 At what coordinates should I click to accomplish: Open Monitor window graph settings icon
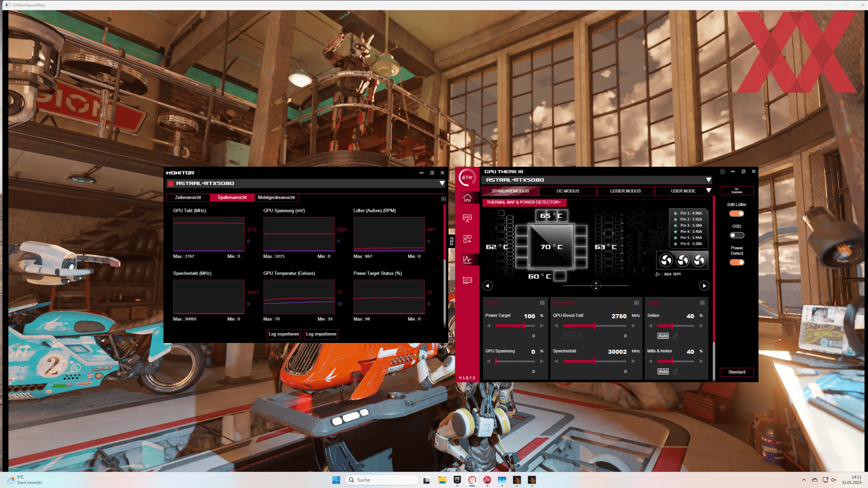coord(443,198)
